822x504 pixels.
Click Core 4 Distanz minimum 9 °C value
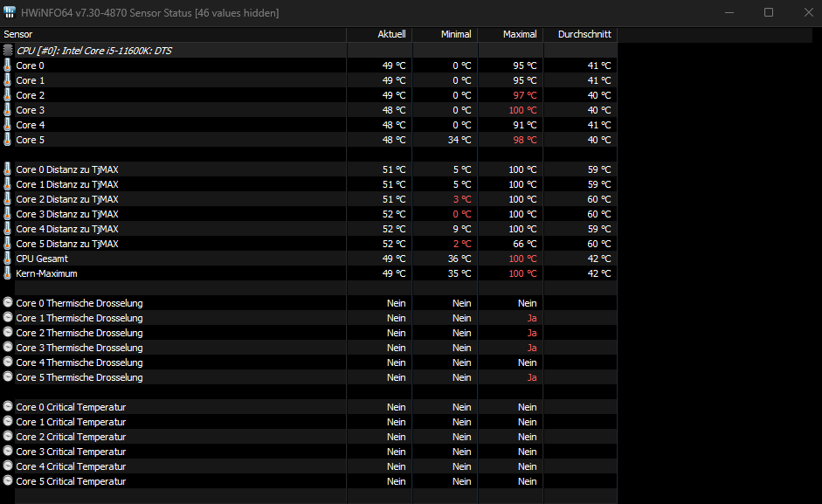click(462, 229)
